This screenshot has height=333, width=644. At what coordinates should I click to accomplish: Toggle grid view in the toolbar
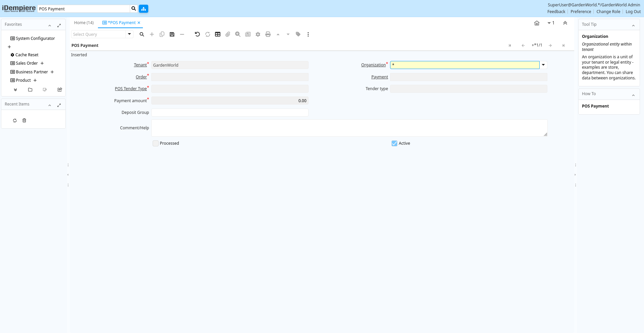pos(218,35)
